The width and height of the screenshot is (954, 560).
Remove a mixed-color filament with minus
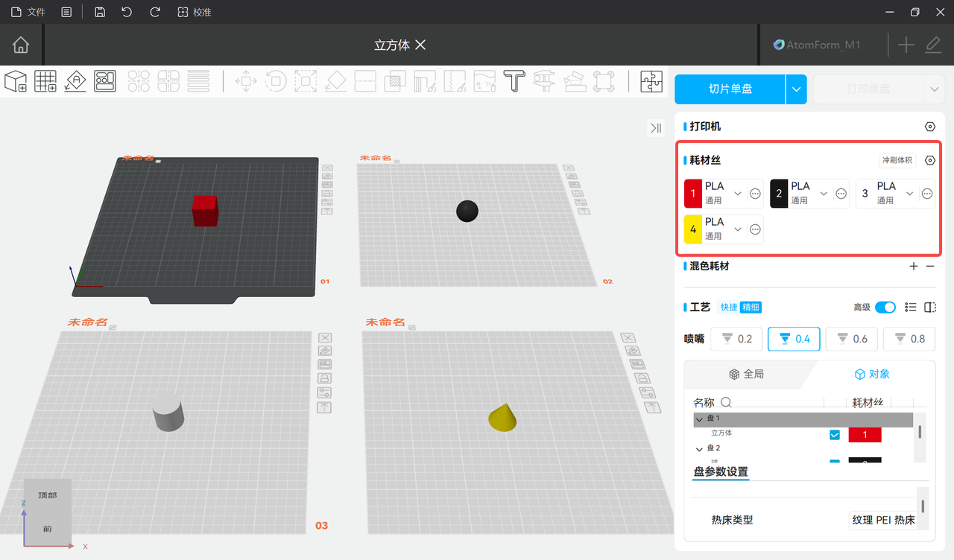pos(930,266)
